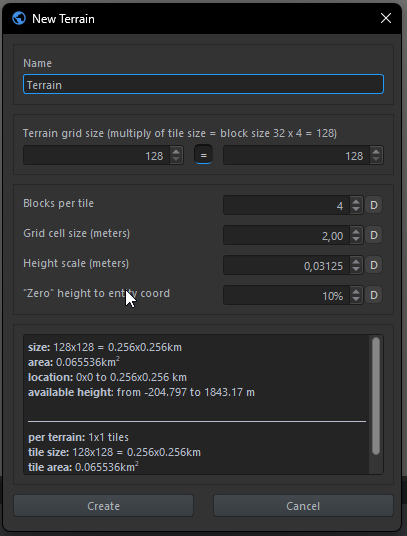Reset Grid cell size to default

click(x=374, y=235)
